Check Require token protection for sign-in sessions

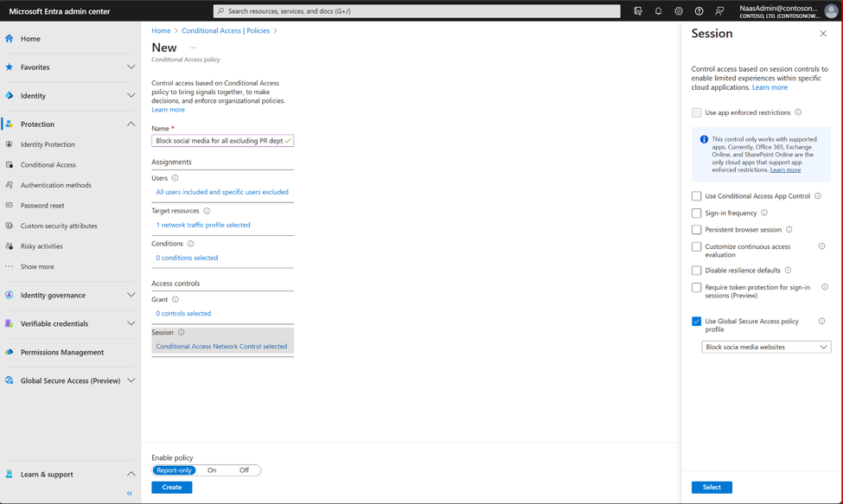696,288
